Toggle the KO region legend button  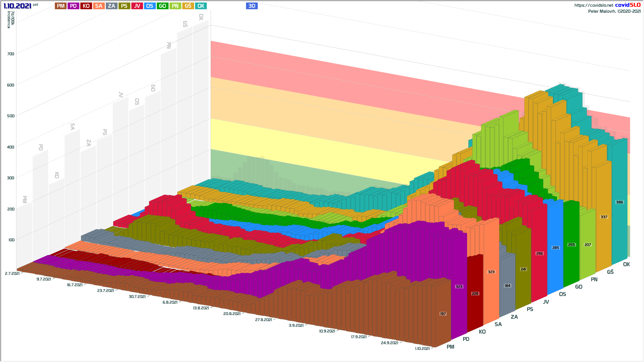tap(86, 6)
